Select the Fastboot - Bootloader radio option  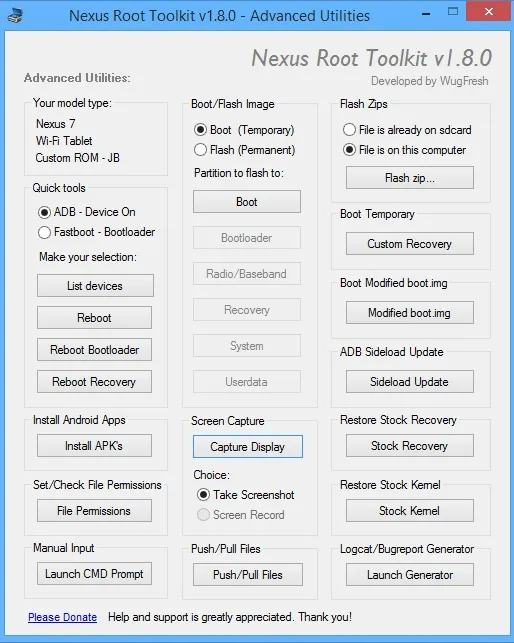click(x=96, y=232)
